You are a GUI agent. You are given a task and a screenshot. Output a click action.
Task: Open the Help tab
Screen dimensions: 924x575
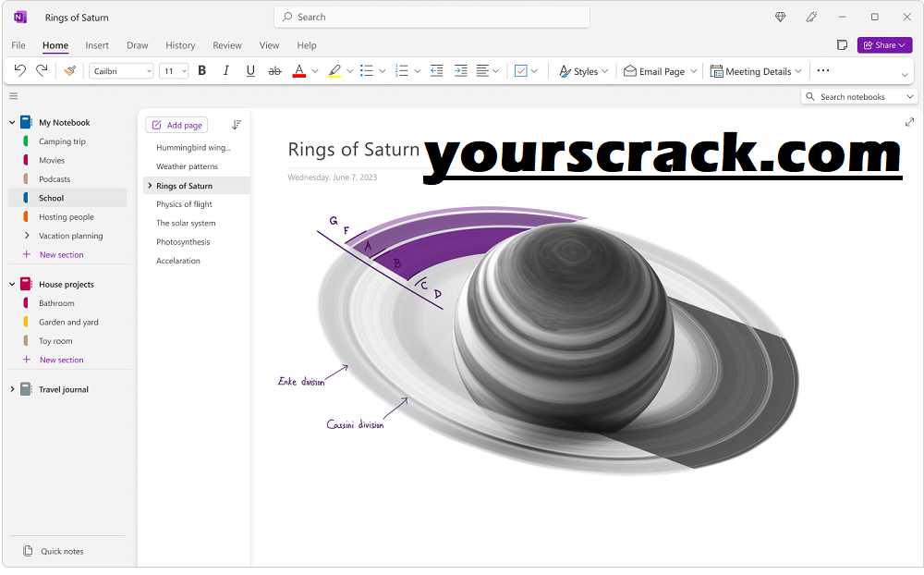(307, 45)
